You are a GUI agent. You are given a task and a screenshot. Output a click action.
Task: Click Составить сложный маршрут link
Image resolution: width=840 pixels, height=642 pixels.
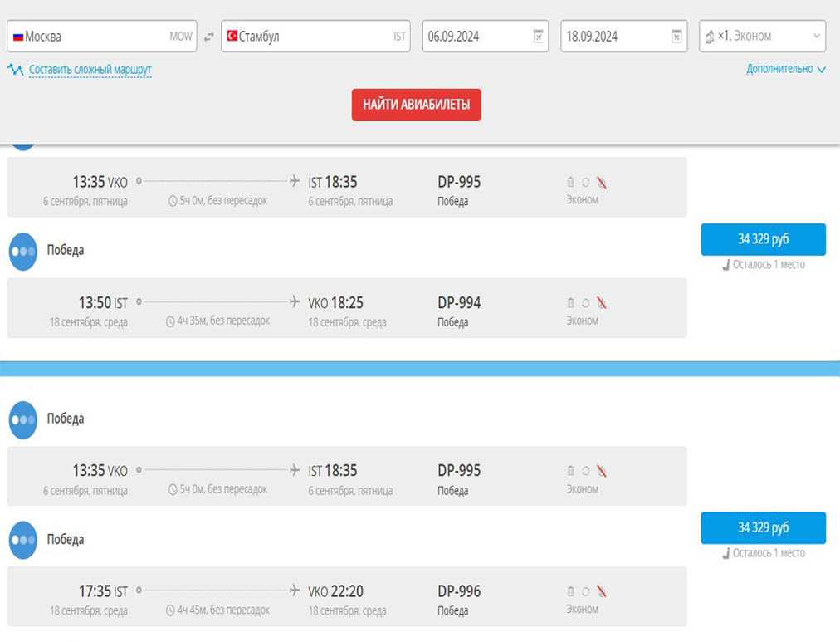tap(90, 70)
